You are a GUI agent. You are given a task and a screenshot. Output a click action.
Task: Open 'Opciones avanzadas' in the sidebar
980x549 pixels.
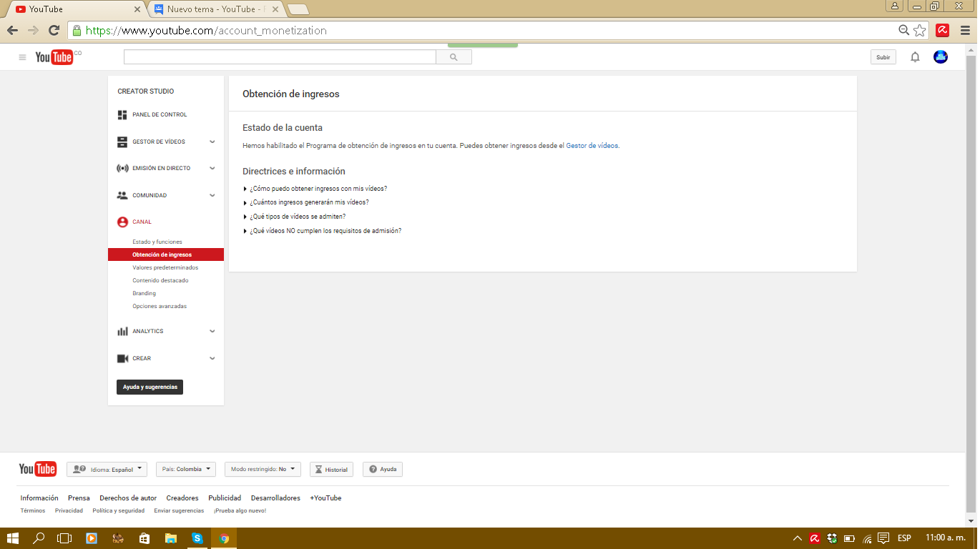pos(160,307)
